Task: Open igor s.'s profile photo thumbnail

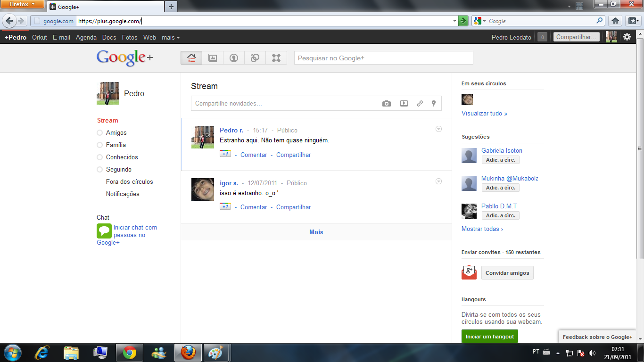Action: click(x=203, y=189)
